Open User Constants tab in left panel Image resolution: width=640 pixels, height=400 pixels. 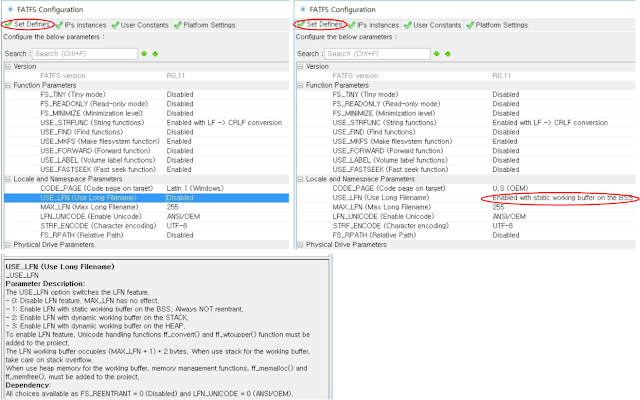tap(140, 25)
